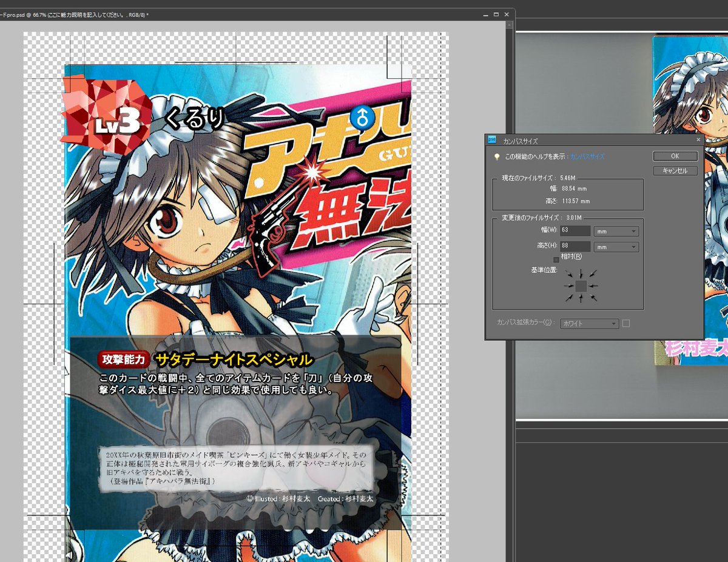The width and height of the screenshot is (728, 562).
Task: Open the width unit mm dropdown
Action: pyautogui.click(x=616, y=231)
